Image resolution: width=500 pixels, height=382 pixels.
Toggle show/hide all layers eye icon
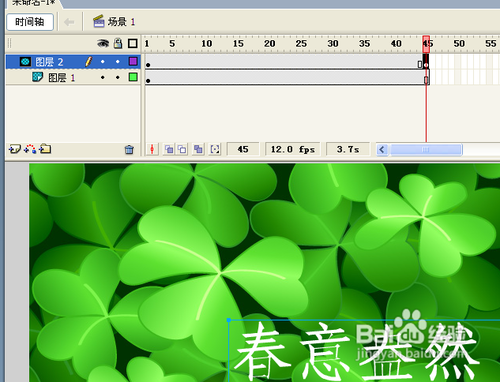[x=103, y=43]
